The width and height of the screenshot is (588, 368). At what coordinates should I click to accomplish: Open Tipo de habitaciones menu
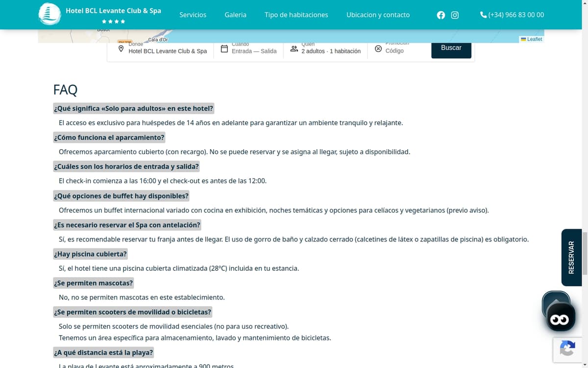point(296,15)
